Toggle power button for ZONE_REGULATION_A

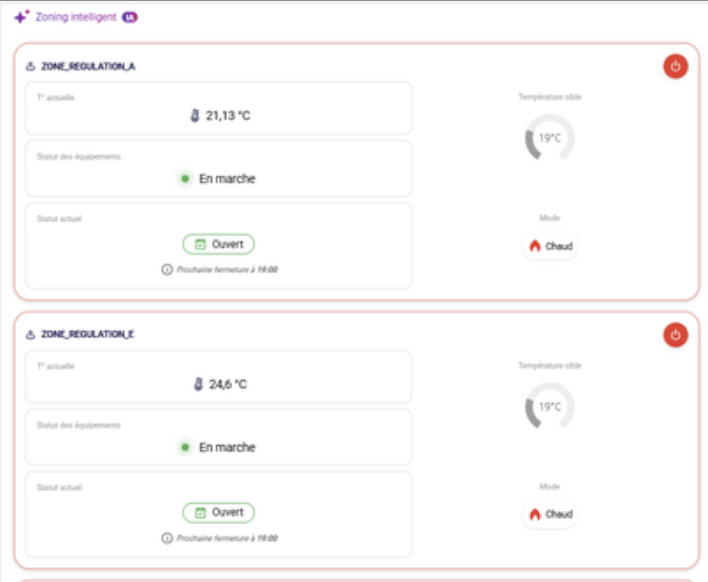click(676, 67)
